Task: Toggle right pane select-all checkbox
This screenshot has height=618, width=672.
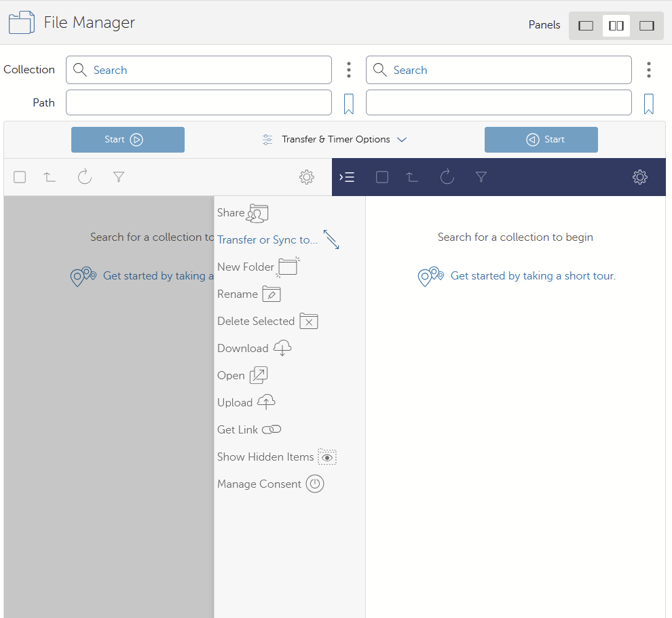Action: point(382,177)
